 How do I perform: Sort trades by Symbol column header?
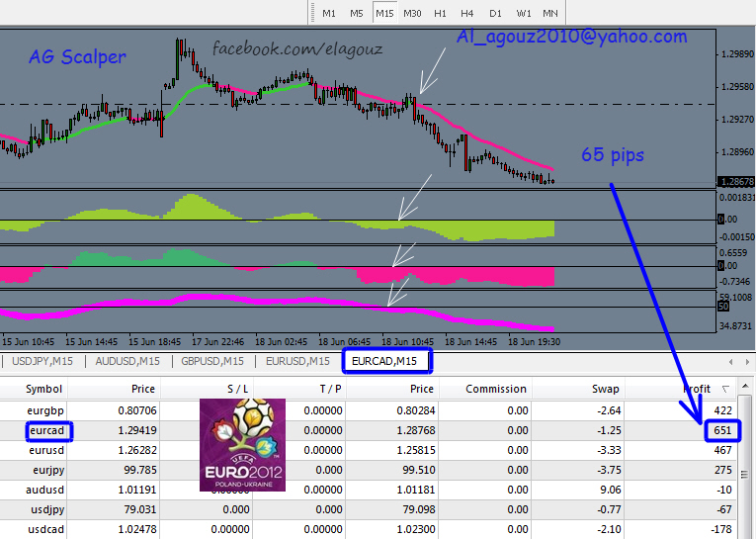[x=43, y=389]
